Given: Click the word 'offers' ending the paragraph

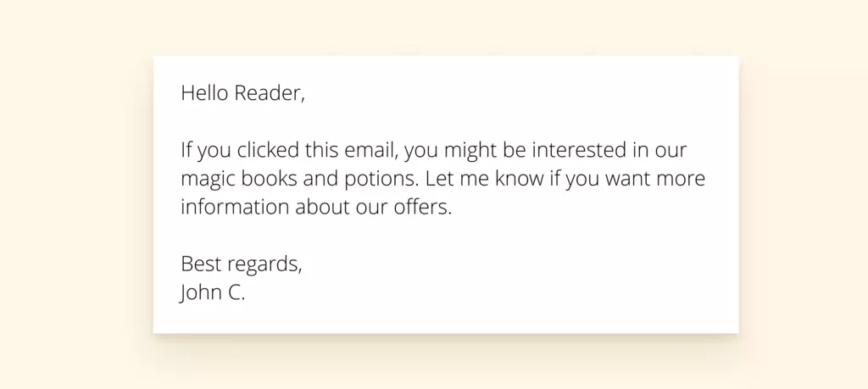Looking at the screenshot, I should (420, 207).
